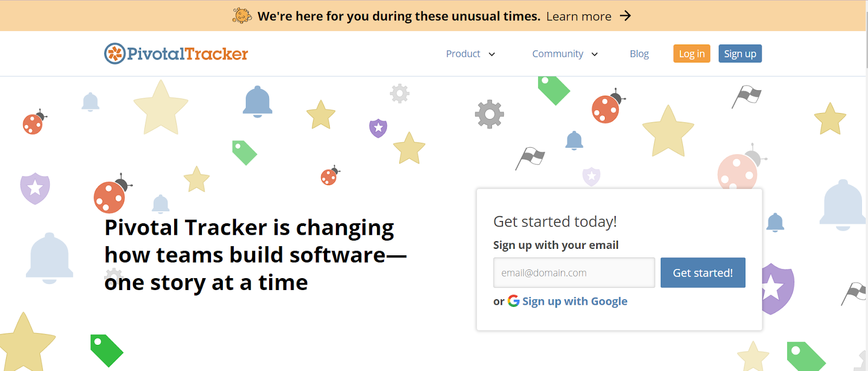Click the bright green tag icon at bottom left
Image resolution: width=868 pixels, height=371 pixels.
(x=106, y=350)
